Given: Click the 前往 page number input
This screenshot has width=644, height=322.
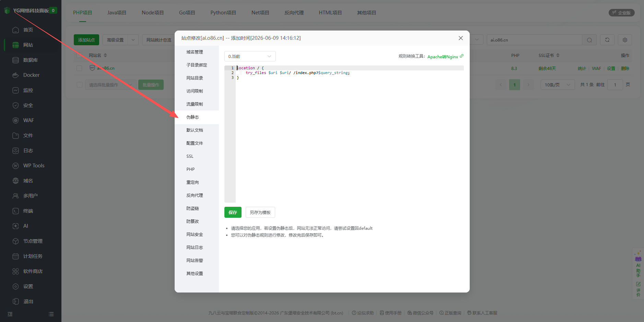Looking at the screenshot, I should tap(615, 85).
